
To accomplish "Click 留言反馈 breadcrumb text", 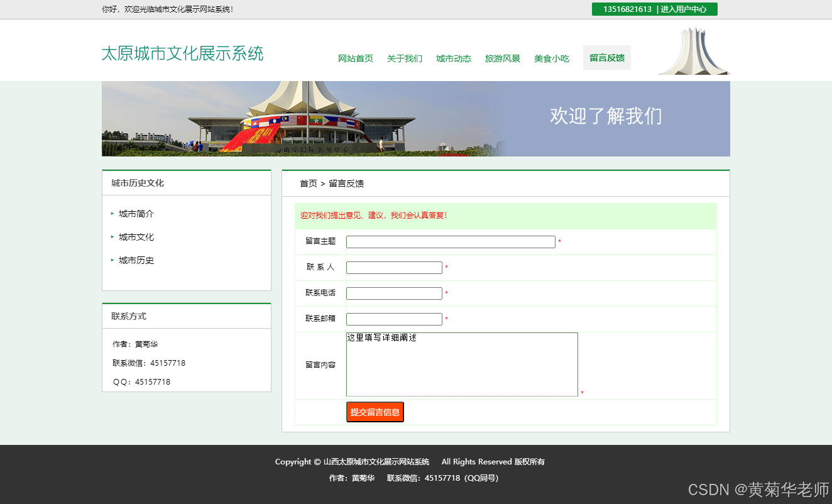I will 346,184.
